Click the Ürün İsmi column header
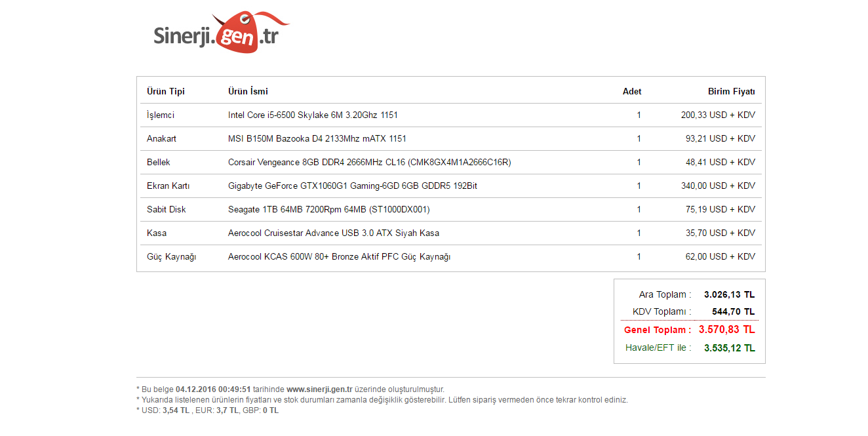The image size is (868, 436). click(248, 91)
